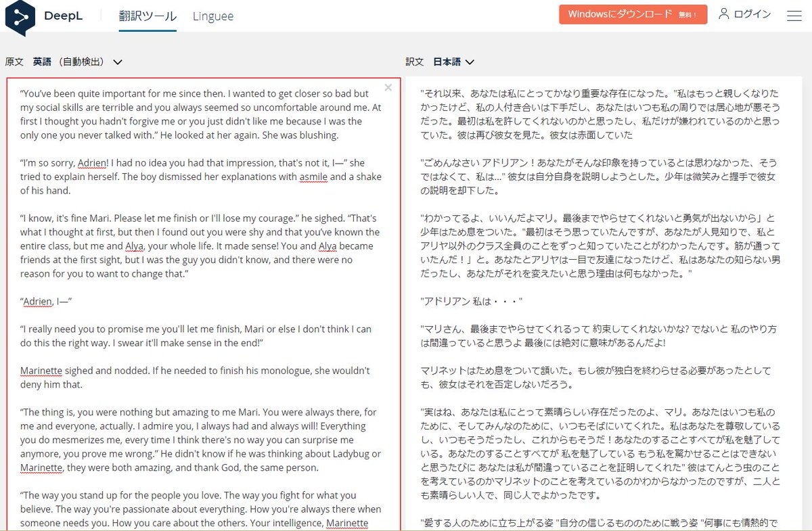Clear source text with the X icon
Image resolution: width=812 pixels, height=531 pixels.
tap(388, 87)
